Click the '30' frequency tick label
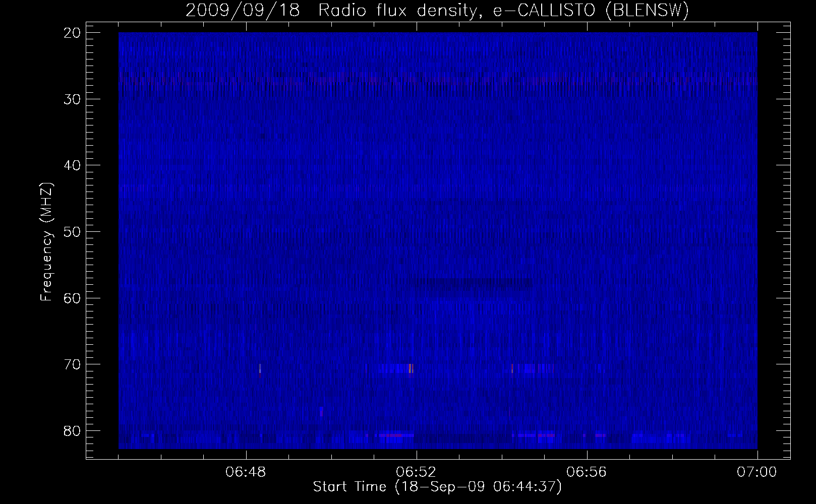The width and height of the screenshot is (816, 504). (72, 99)
